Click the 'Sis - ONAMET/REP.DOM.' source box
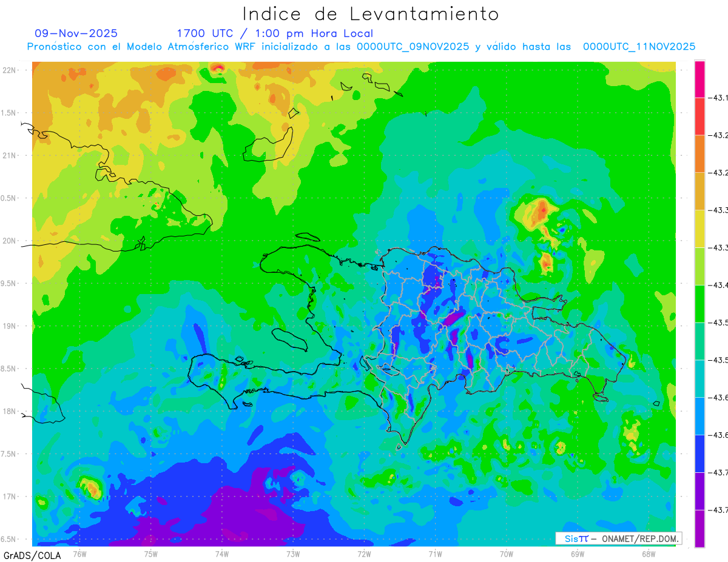The width and height of the screenshot is (728, 562). click(618, 538)
